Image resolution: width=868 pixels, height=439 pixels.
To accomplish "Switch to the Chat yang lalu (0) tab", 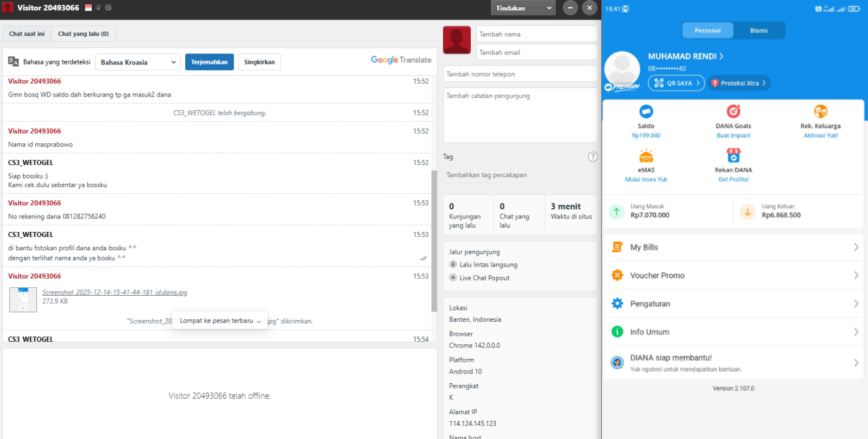I will (83, 34).
